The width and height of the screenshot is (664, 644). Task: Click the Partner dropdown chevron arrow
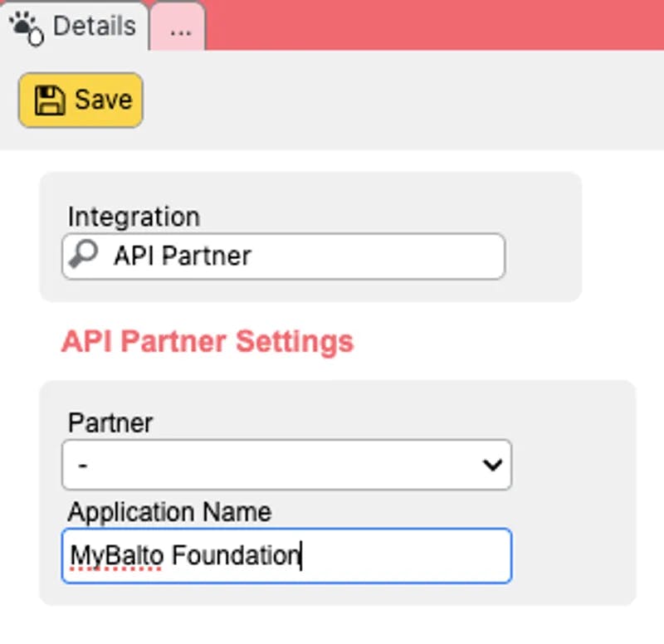[x=492, y=466]
